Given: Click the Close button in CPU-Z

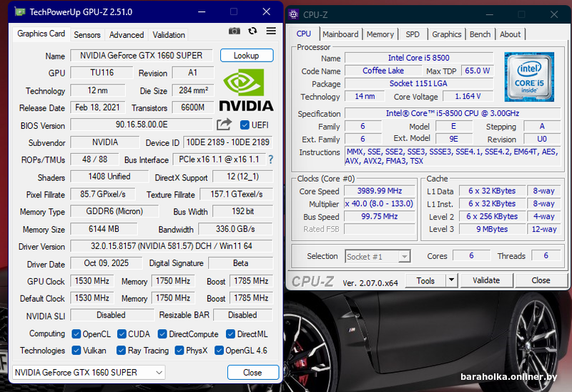Looking at the screenshot, I should click(541, 280).
